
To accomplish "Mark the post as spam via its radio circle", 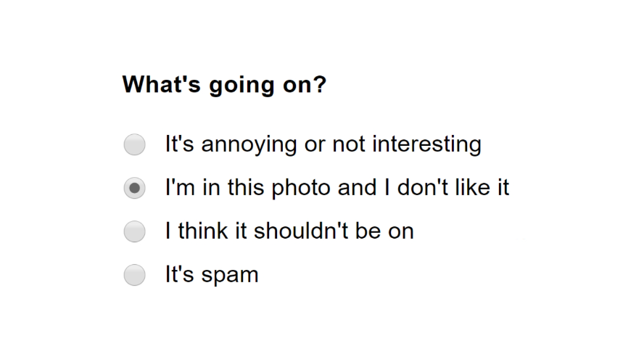I will tap(135, 275).
